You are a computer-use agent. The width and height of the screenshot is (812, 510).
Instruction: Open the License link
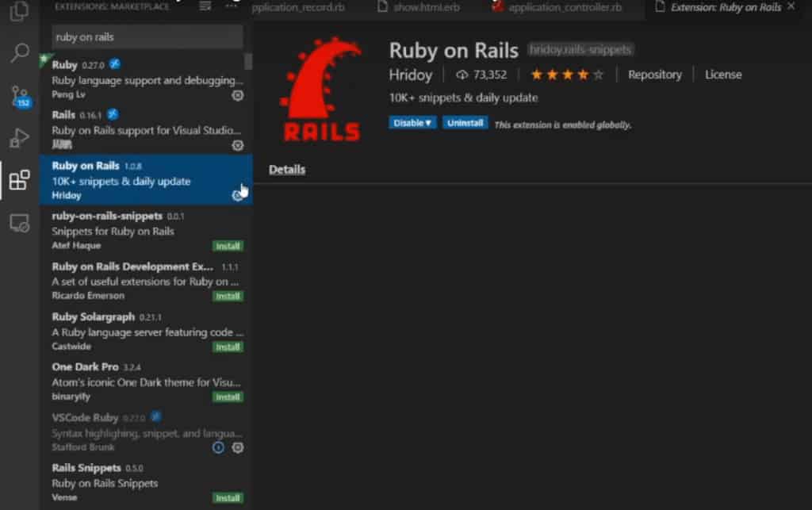[723, 75]
